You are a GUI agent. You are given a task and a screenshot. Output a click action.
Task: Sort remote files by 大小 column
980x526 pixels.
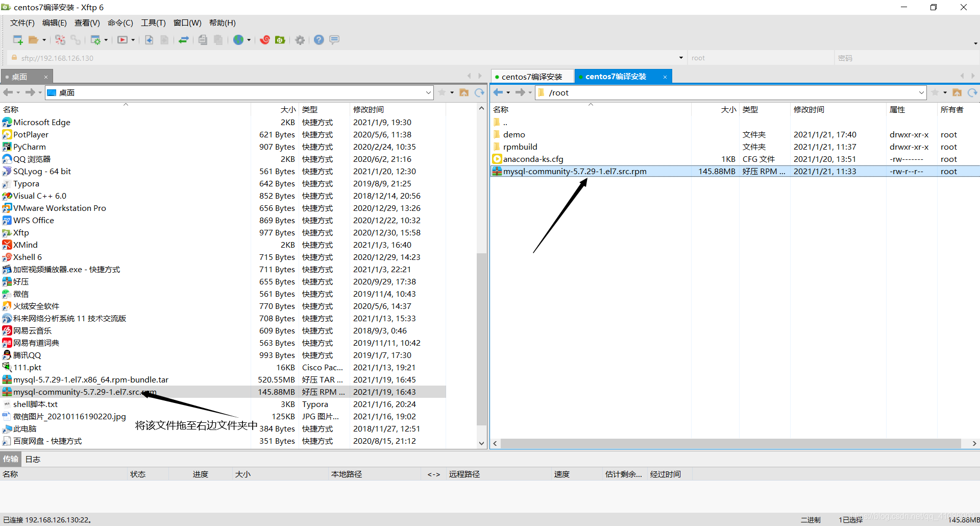pyautogui.click(x=715, y=109)
